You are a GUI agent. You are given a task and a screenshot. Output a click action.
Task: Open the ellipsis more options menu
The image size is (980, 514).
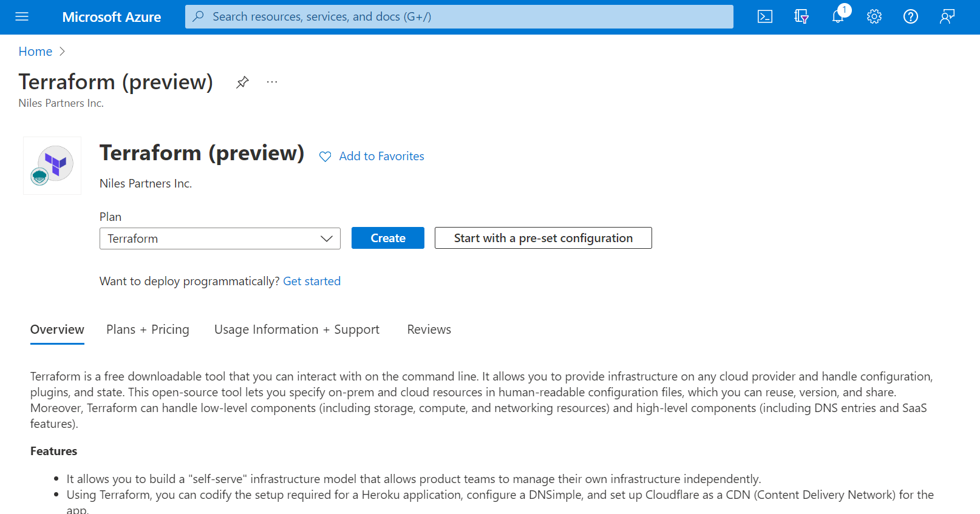tap(272, 82)
